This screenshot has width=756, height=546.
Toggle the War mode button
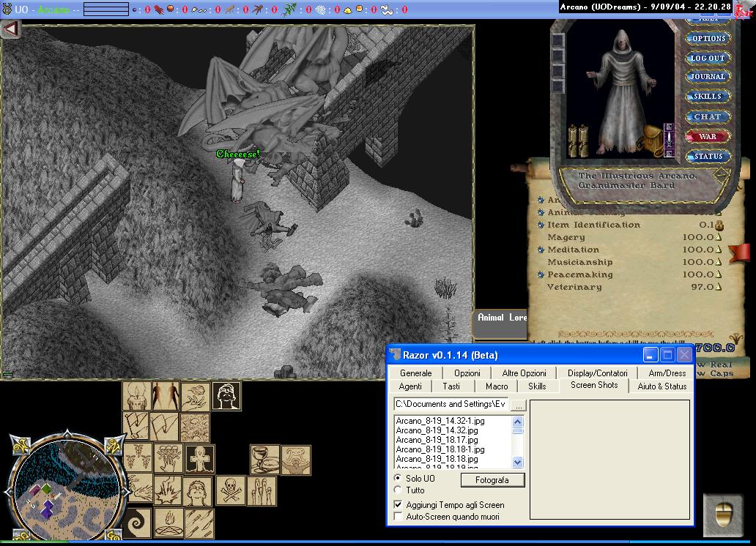708,136
